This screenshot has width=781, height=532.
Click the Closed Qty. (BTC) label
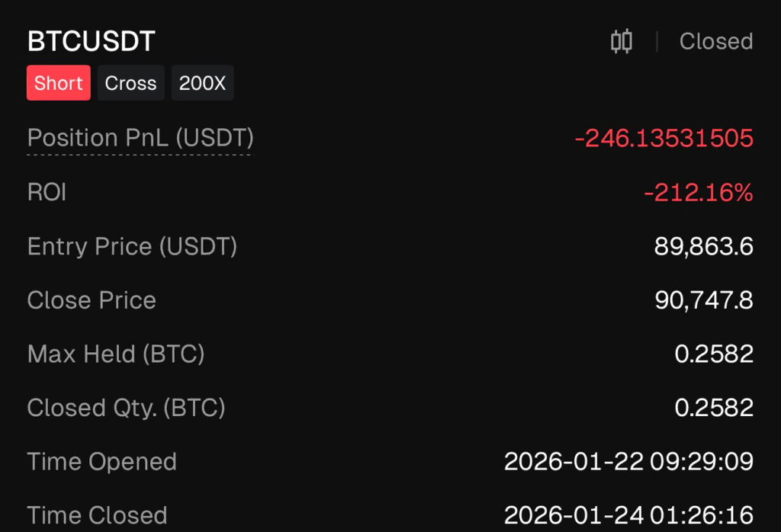coord(126,408)
